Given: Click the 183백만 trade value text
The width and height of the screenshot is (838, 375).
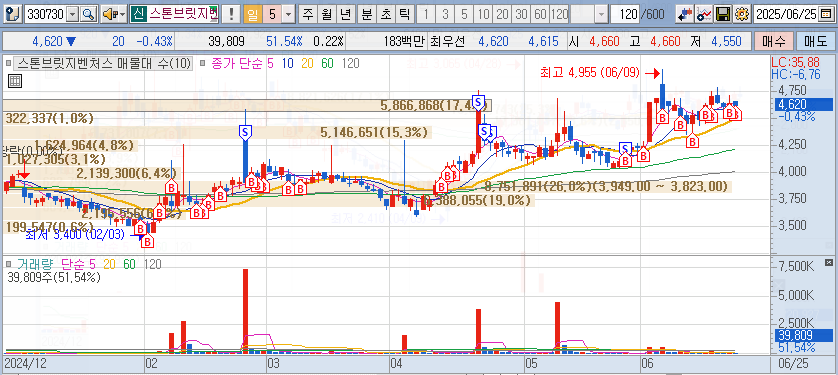Looking at the screenshot, I should click(405, 41).
